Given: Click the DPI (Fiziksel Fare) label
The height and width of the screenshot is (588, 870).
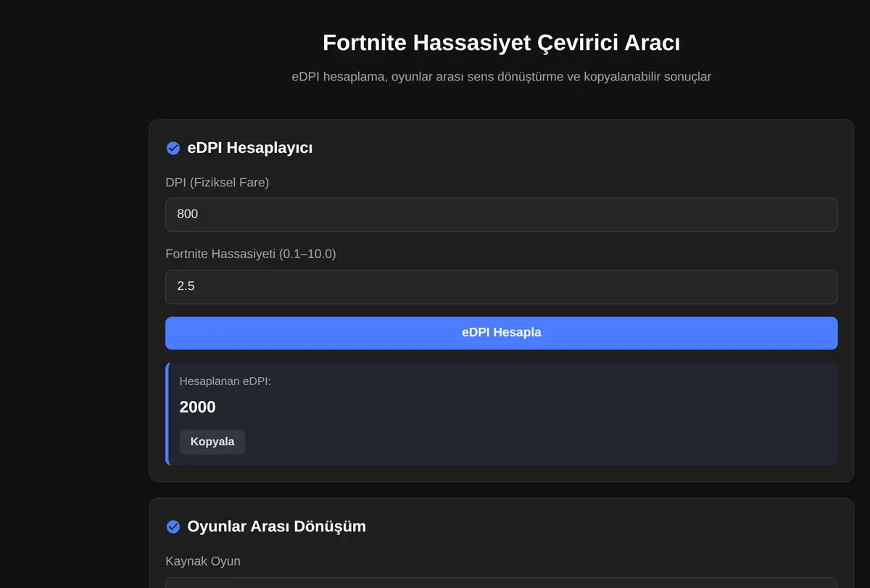Looking at the screenshot, I should pos(217,183).
